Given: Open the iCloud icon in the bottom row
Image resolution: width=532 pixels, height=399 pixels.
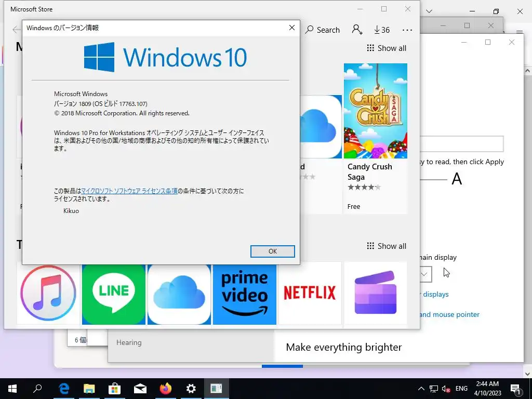Looking at the screenshot, I should [179, 295].
